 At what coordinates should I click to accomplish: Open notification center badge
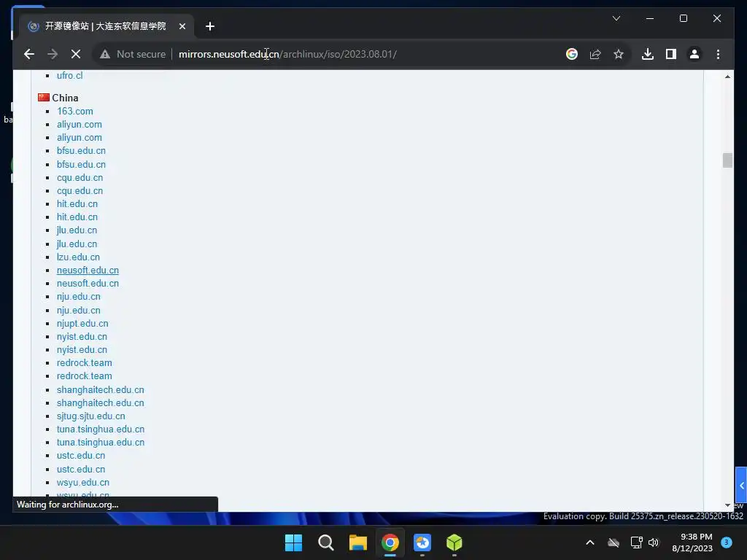point(727,542)
